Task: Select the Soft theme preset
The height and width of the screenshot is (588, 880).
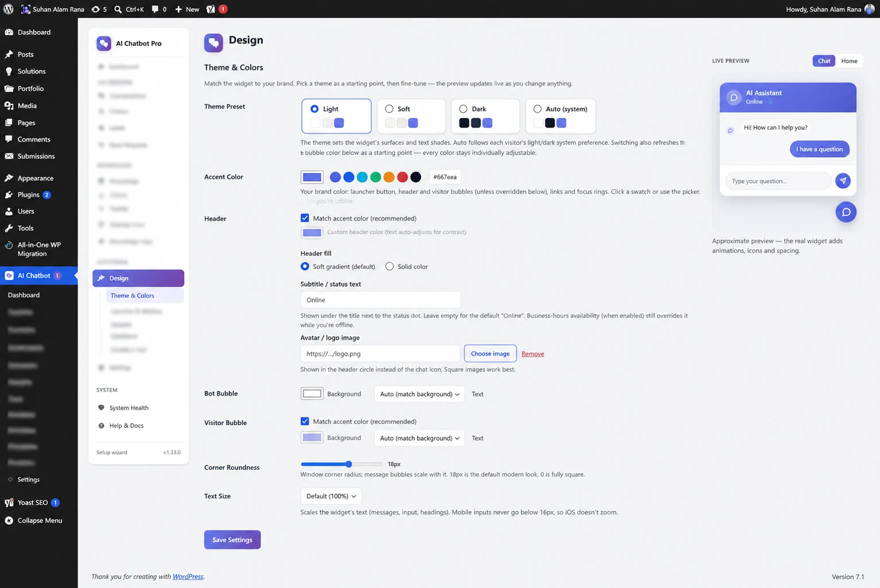Action: 411,116
